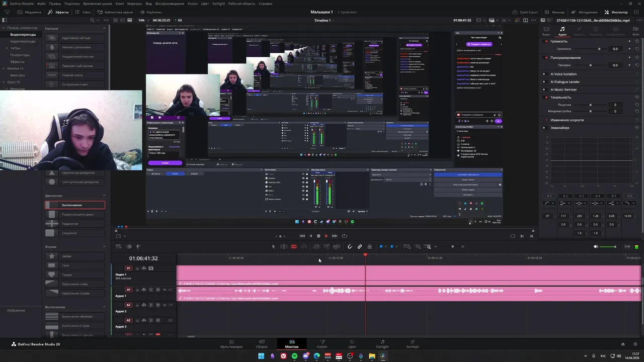Toggle timeline snapping magnet
Screen dimensions: 644x362
pos(350,247)
